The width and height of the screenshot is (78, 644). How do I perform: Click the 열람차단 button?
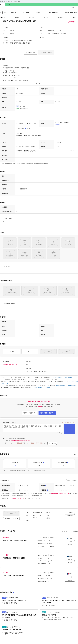pyautogui.click(x=16, y=519)
